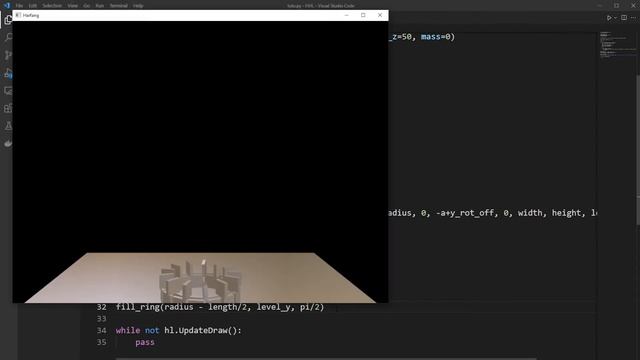640x360 pixels.
Task: Close the Harfang render window
Action: [380, 15]
